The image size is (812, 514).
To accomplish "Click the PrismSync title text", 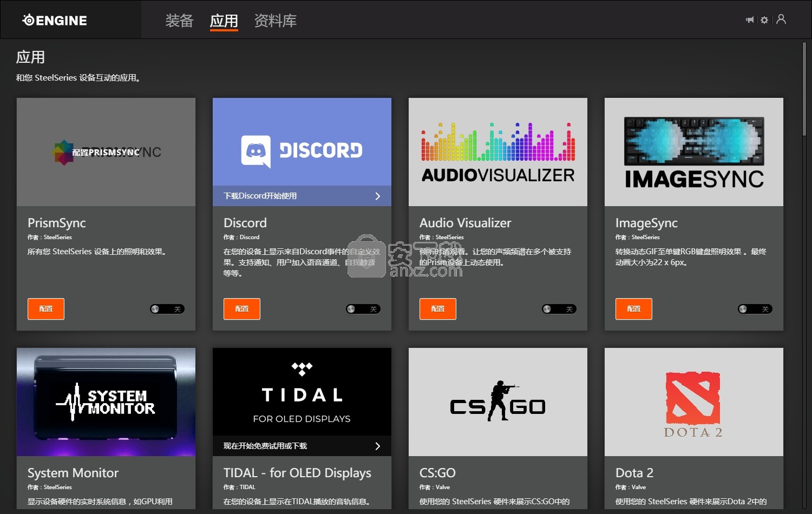I will [x=57, y=223].
